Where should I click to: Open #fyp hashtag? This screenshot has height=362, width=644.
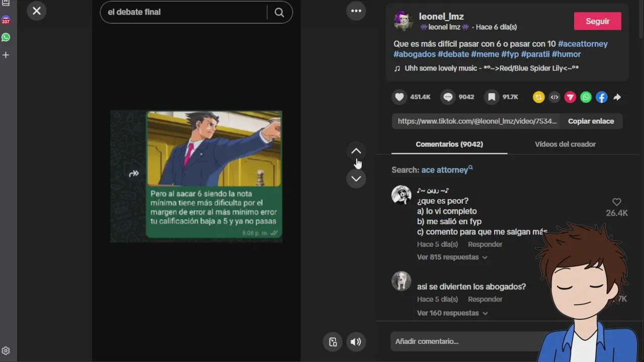tap(510, 54)
